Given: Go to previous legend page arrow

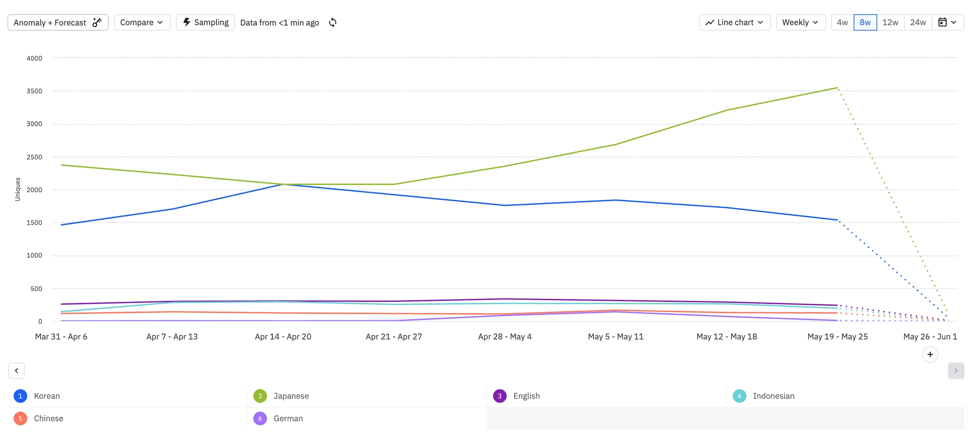Looking at the screenshot, I should coord(16,371).
